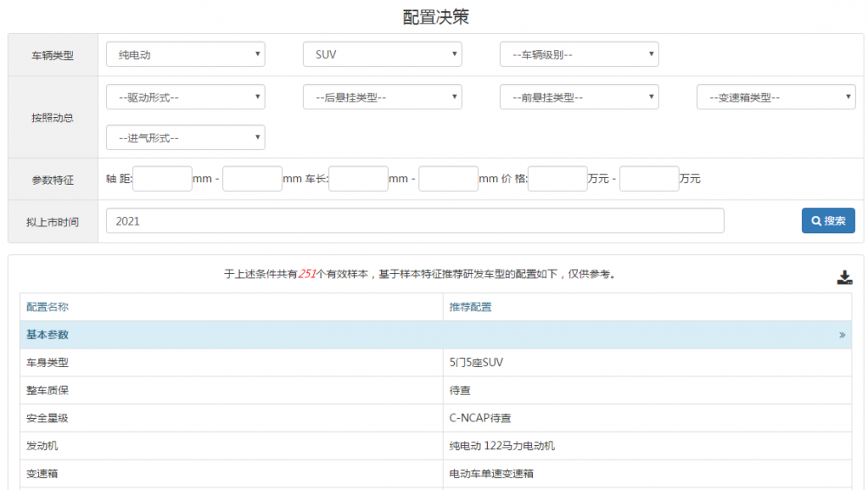This screenshot has height=490, width=868.
Task: Click the maximum 价格 input field
Action: [x=649, y=179]
